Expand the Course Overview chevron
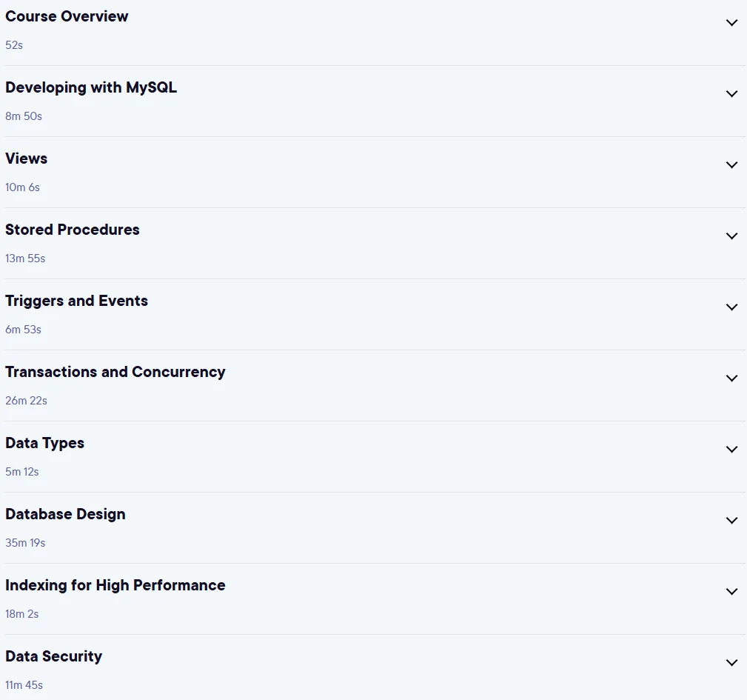The image size is (747, 700). click(x=731, y=22)
